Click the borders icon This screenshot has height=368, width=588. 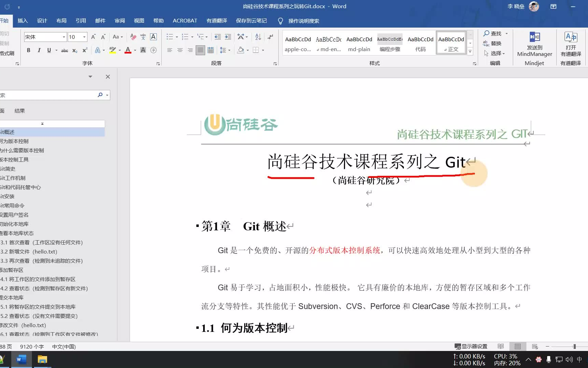pos(256,50)
